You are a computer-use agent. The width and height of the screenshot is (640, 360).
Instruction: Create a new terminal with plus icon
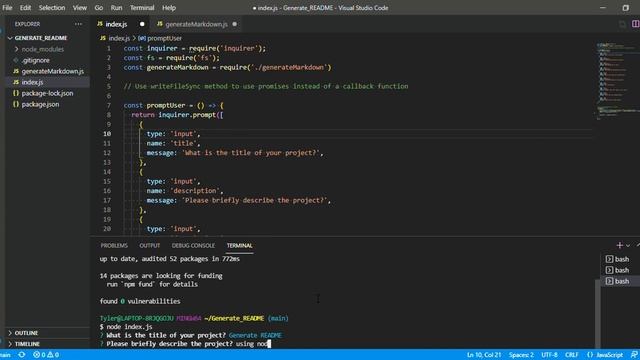click(x=620, y=245)
